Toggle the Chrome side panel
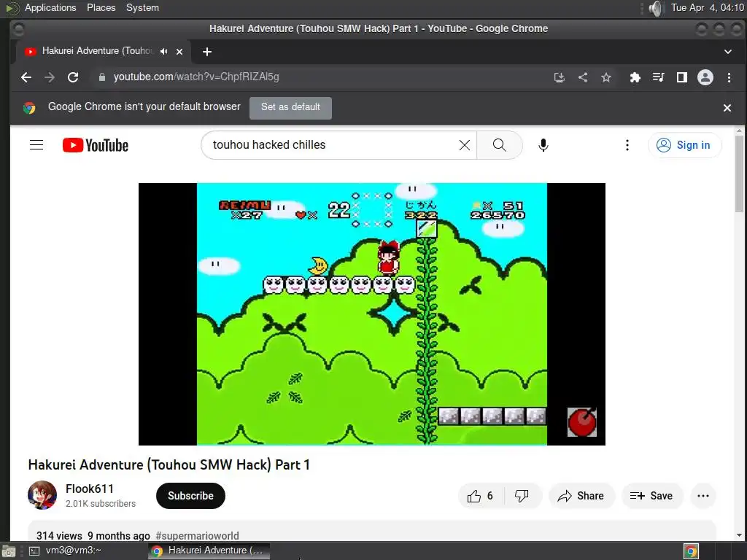 682,77
